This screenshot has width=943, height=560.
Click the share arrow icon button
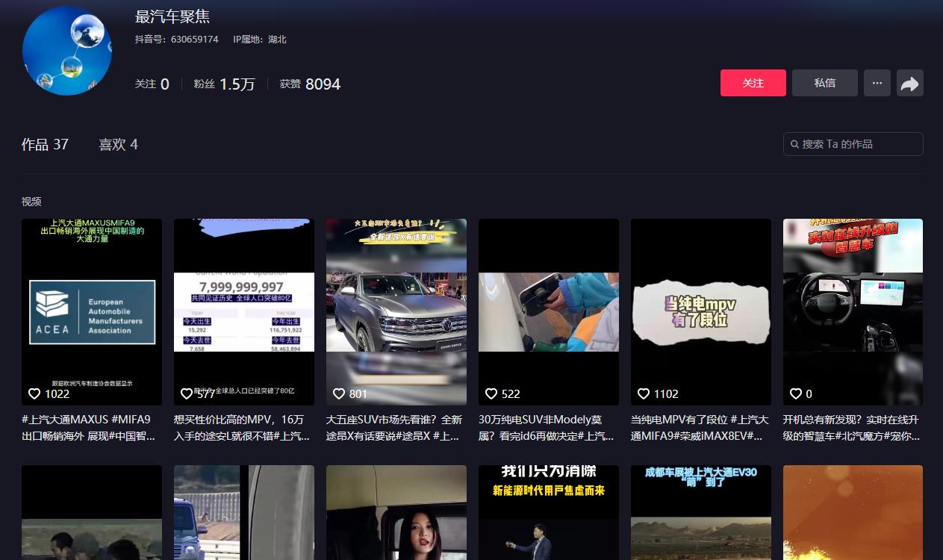[909, 83]
